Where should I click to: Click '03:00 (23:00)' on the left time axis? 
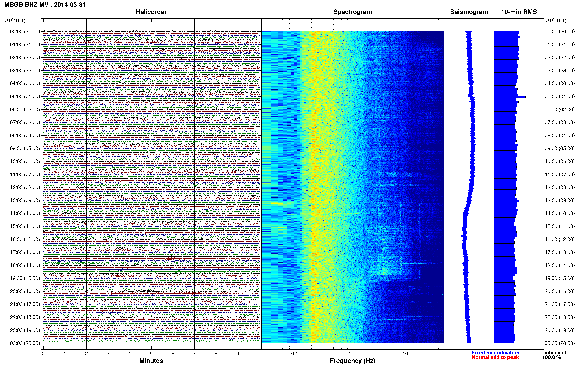pyautogui.click(x=25, y=71)
